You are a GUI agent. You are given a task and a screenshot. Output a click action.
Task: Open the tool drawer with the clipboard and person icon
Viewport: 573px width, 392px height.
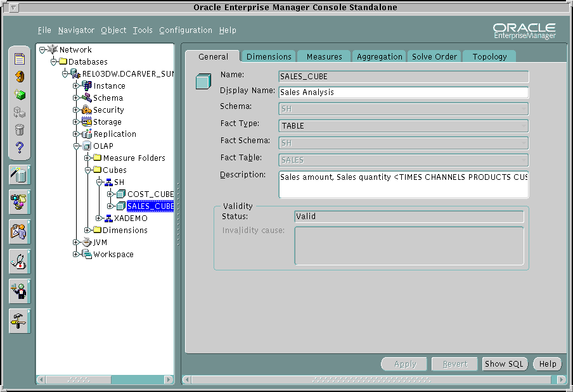click(x=20, y=232)
